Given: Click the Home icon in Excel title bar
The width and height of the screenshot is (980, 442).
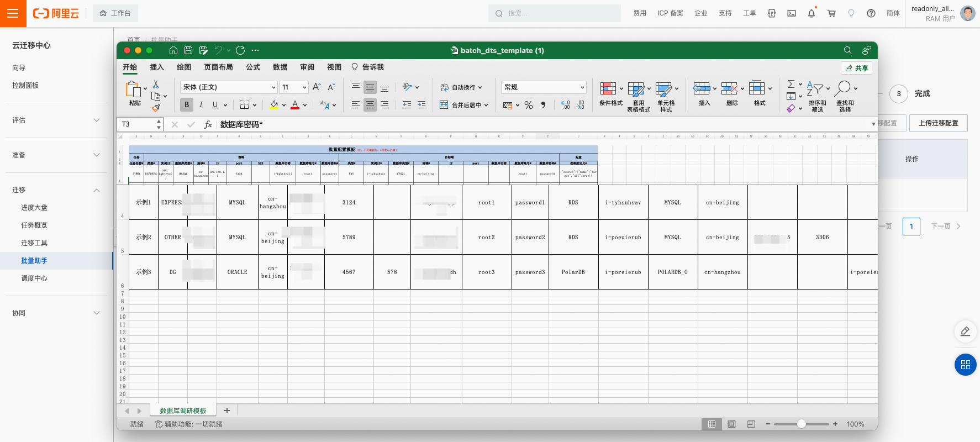Looking at the screenshot, I should (173, 50).
